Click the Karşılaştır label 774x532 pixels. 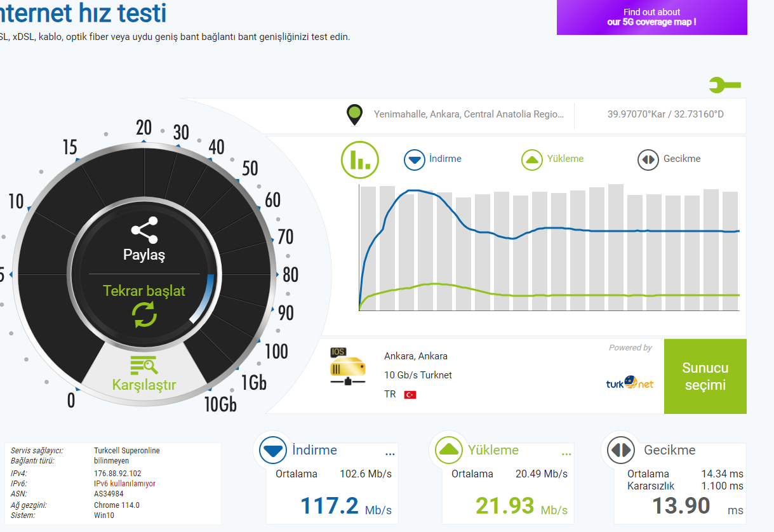click(144, 385)
